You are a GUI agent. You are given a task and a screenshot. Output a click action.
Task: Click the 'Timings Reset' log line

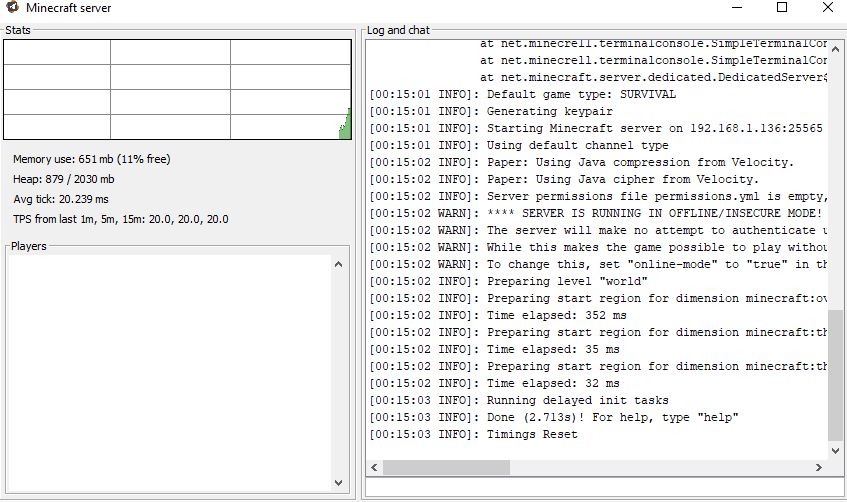click(x=474, y=434)
